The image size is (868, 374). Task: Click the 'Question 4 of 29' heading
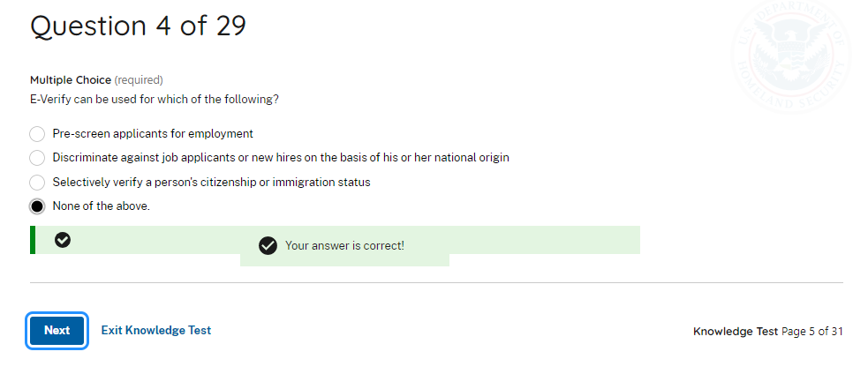coord(138,26)
